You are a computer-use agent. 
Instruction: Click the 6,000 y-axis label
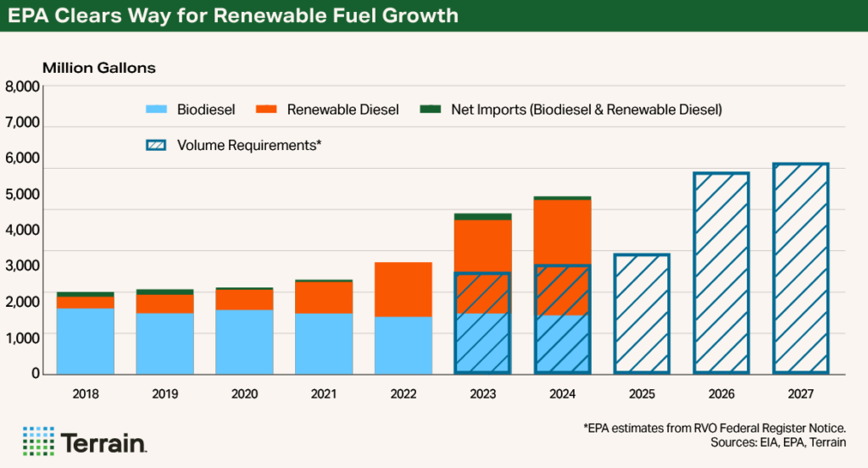(23, 158)
